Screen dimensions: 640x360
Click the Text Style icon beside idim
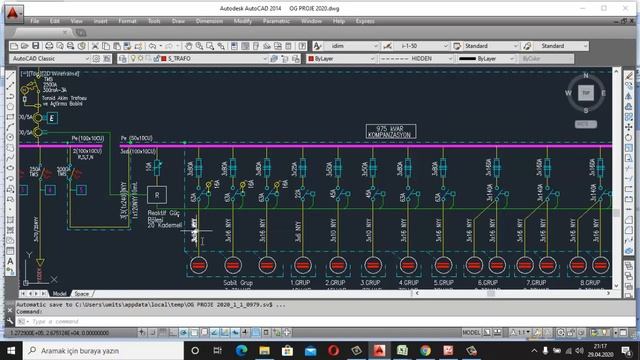coord(318,46)
